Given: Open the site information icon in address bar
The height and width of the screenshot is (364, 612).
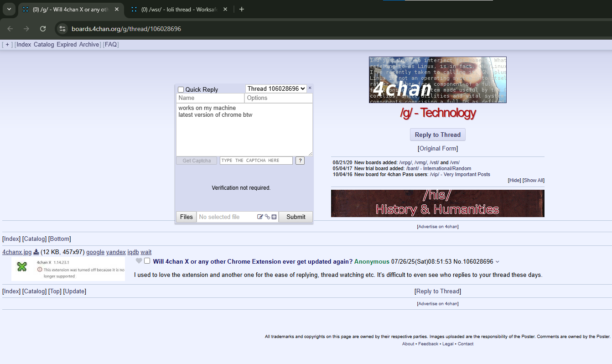Looking at the screenshot, I should (63, 29).
